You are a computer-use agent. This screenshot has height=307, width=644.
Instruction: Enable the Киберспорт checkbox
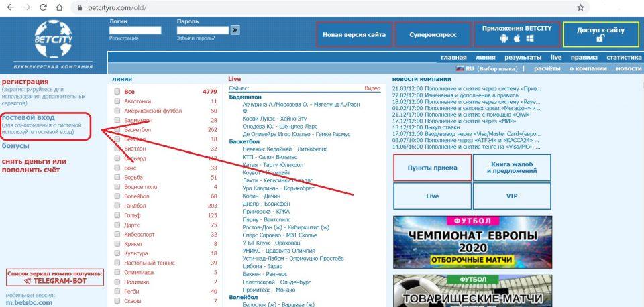(x=117, y=235)
